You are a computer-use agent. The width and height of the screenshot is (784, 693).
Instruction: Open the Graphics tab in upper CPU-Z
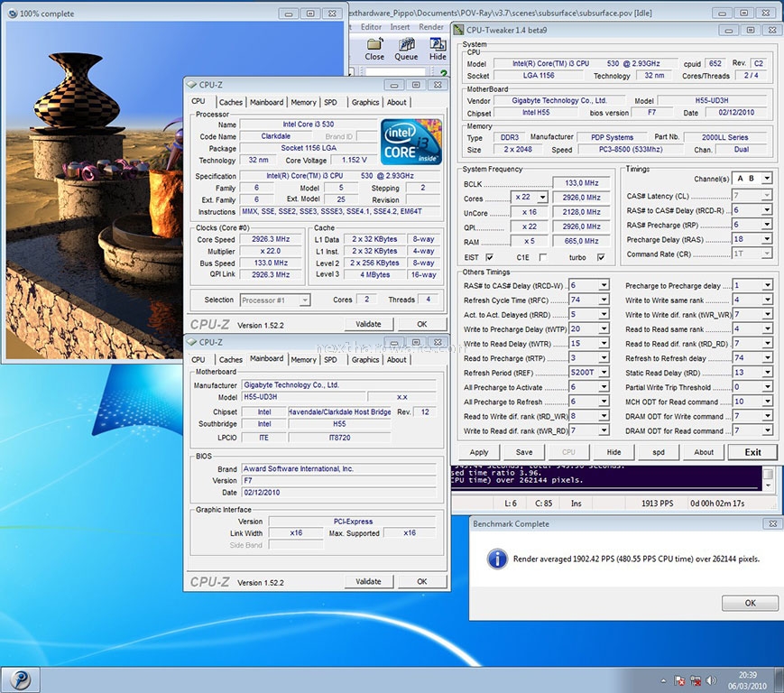[x=365, y=102]
